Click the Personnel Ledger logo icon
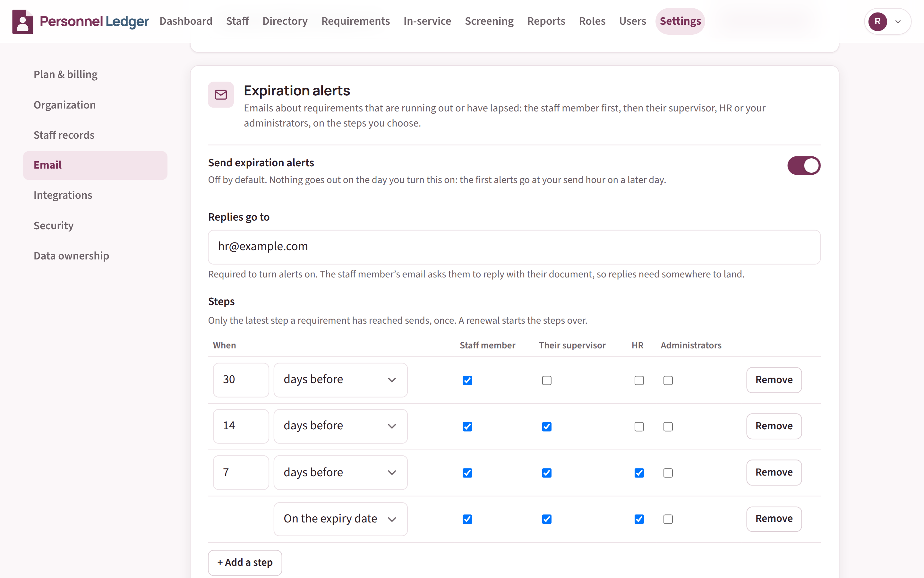Screen dimensions: 924x578 22,22
